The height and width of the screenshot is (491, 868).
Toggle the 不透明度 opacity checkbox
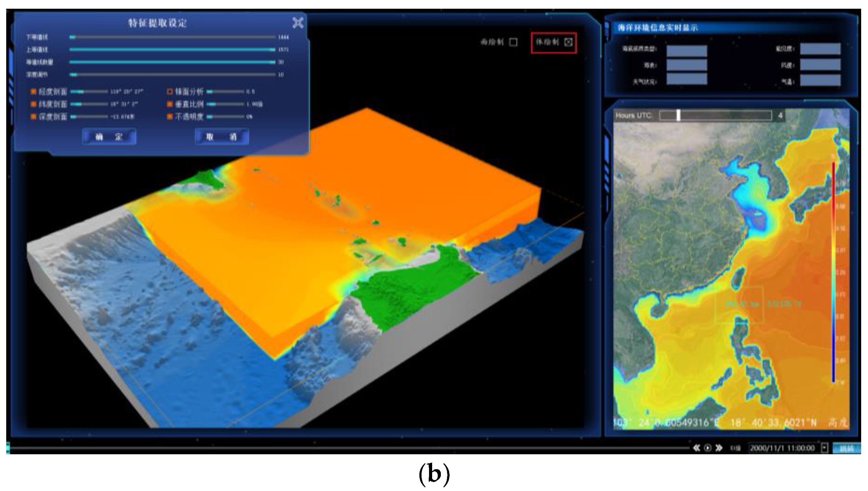170,117
